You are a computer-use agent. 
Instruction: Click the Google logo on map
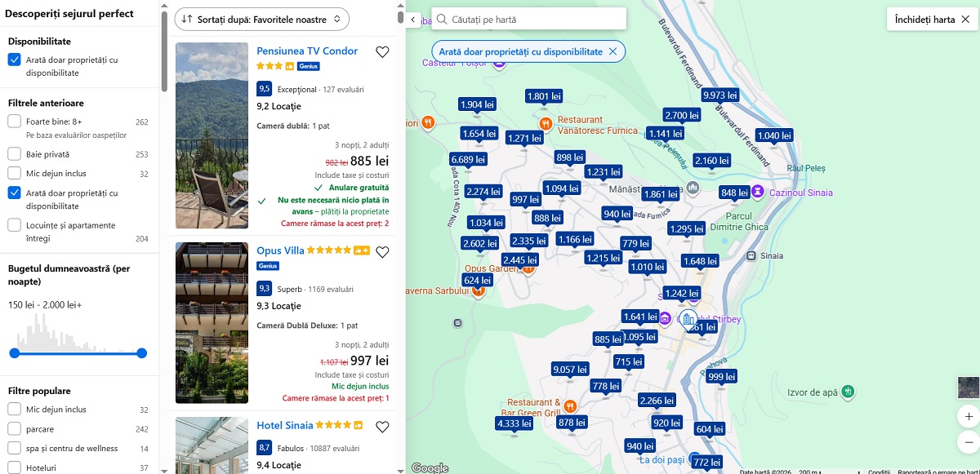pyautogui.click(x=430, y=467)
